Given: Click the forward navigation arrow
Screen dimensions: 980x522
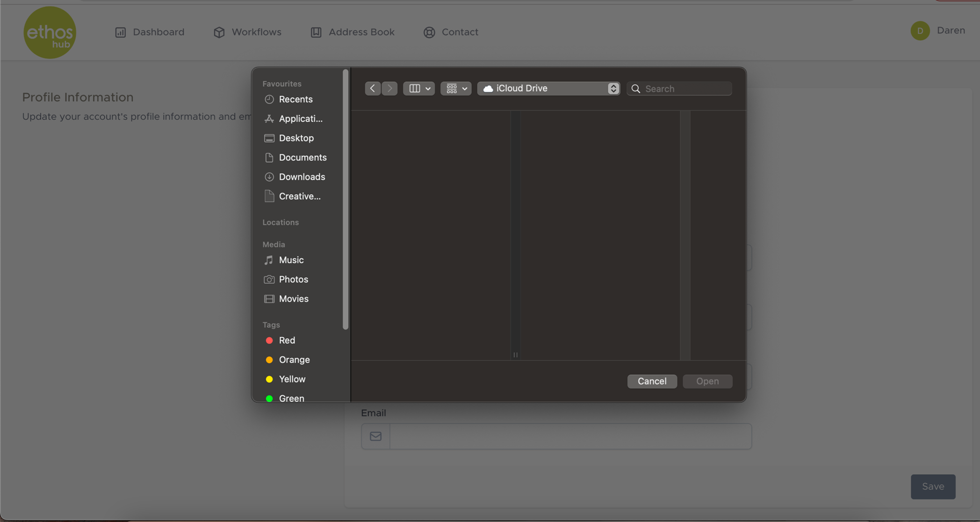Looking at the screenshot, I should [x=389, y=88].
